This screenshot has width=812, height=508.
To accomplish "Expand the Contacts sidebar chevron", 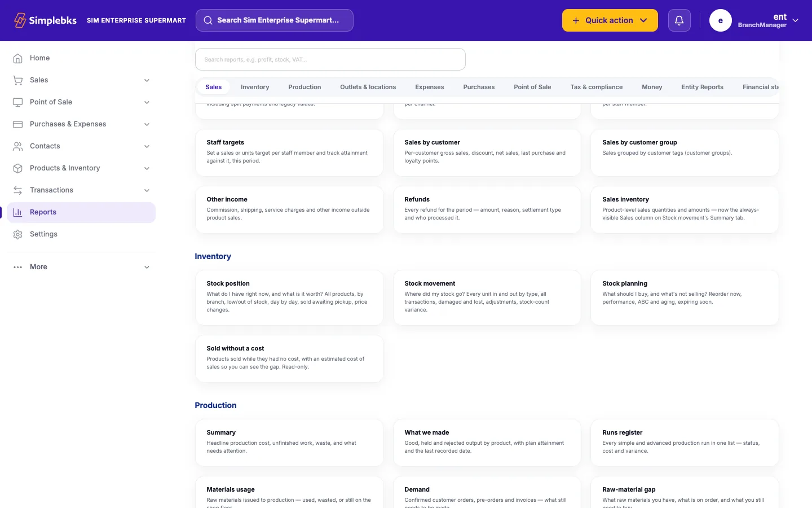I will 147,146.
